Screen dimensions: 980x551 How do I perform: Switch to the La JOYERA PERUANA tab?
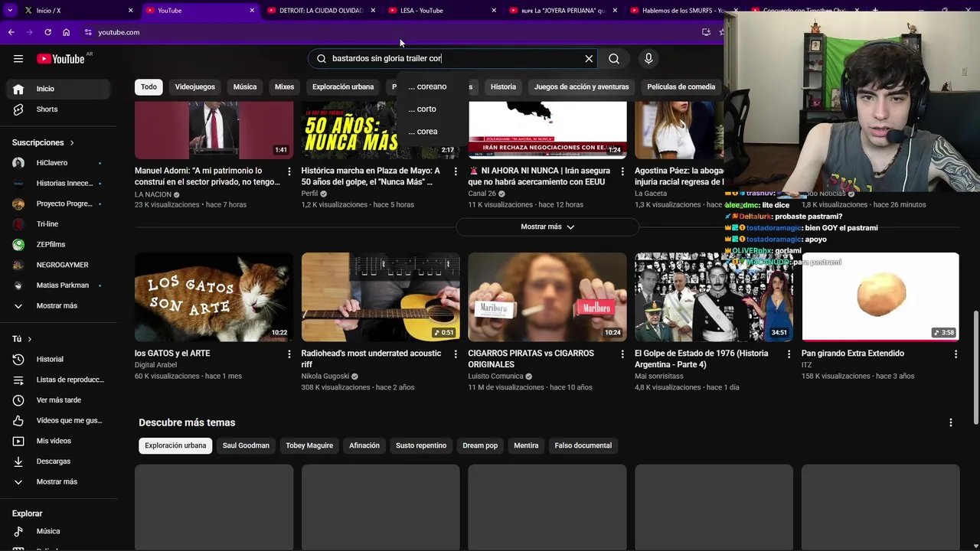click(563, 11)
